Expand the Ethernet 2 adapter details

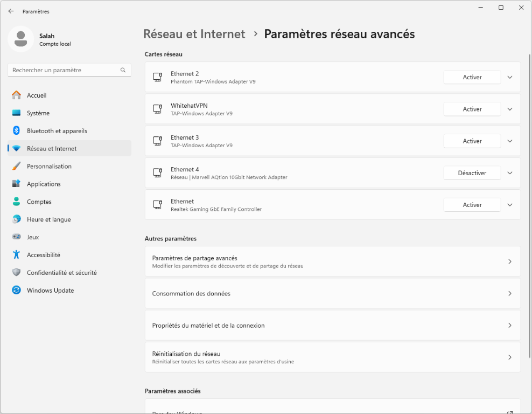(509, 77)
